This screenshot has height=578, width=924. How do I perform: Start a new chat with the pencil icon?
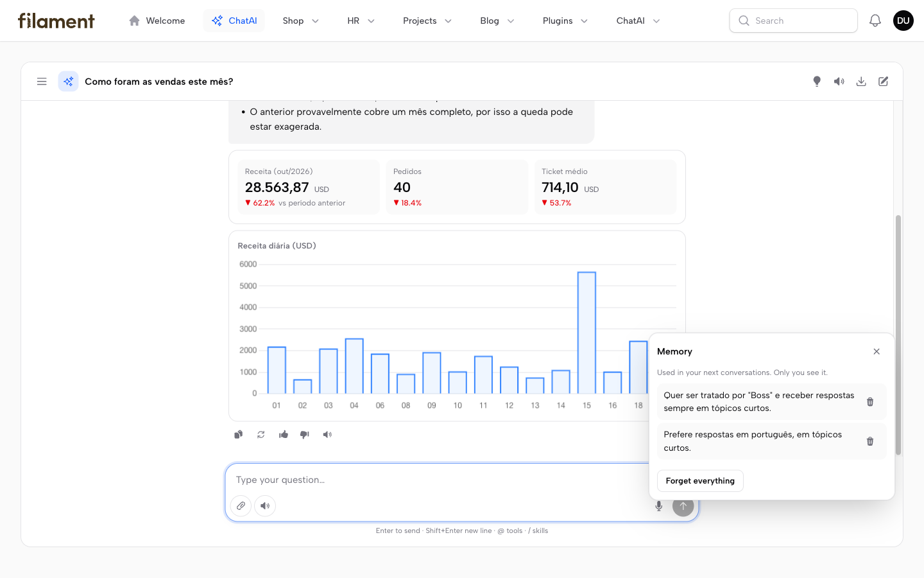point(884,82)
